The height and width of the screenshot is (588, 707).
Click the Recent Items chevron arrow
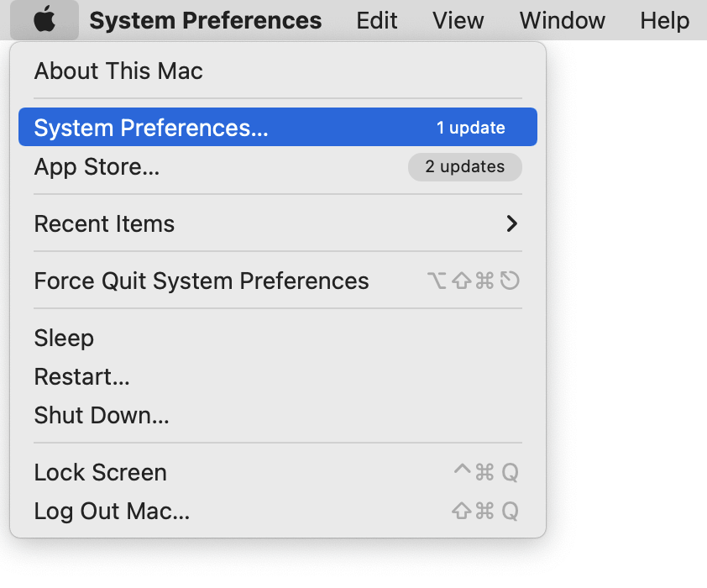pyautogui.click(x=511, y=223)
